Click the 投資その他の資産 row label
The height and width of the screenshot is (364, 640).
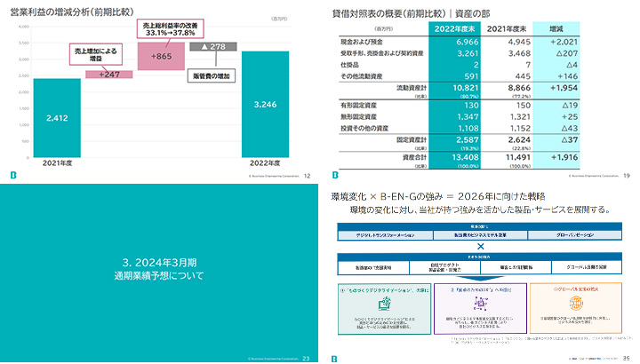pyautogui.click(x=364, y=128)
